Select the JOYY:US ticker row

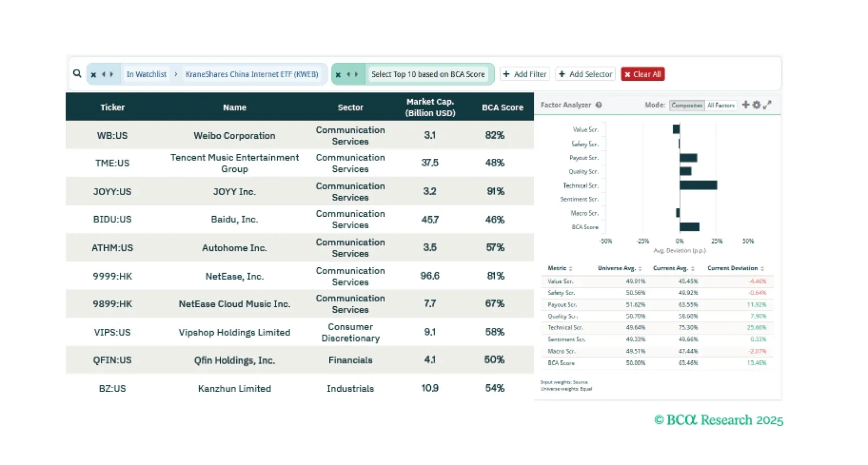coord(112,192)
